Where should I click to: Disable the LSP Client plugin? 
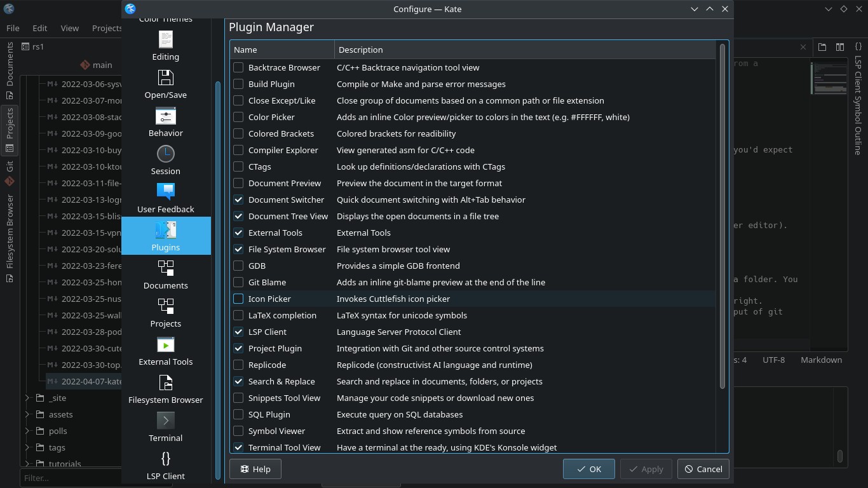(238, 332)
